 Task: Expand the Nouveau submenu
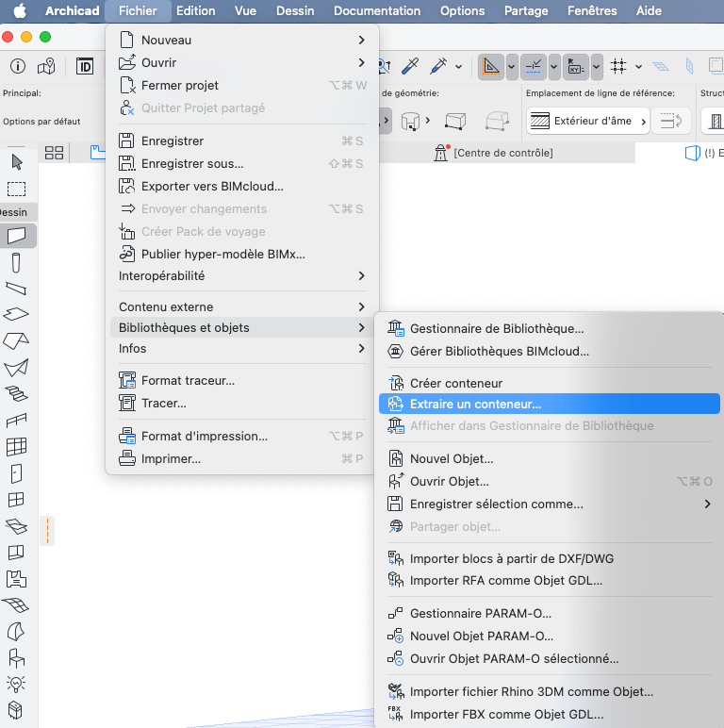[x=241, y=40]
